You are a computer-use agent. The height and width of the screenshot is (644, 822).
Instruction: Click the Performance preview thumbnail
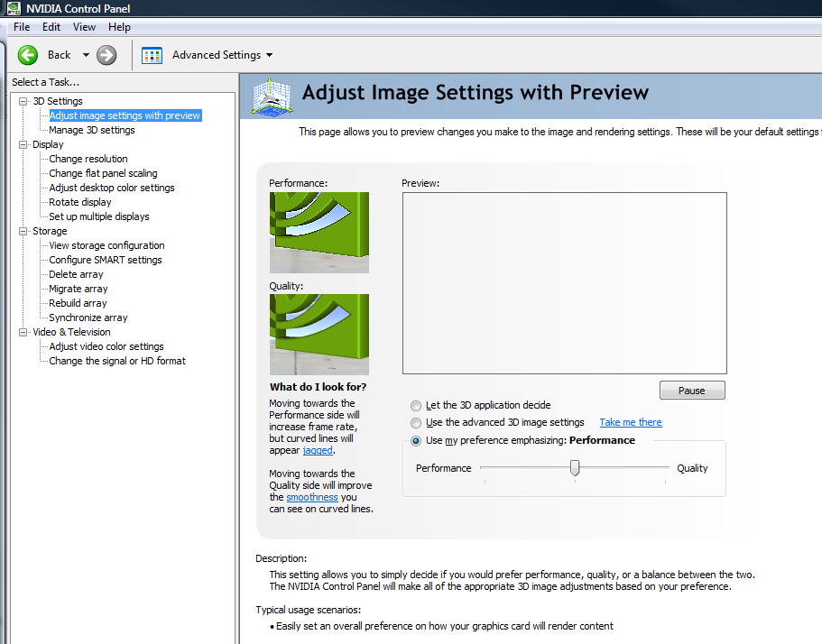point(319,232)
